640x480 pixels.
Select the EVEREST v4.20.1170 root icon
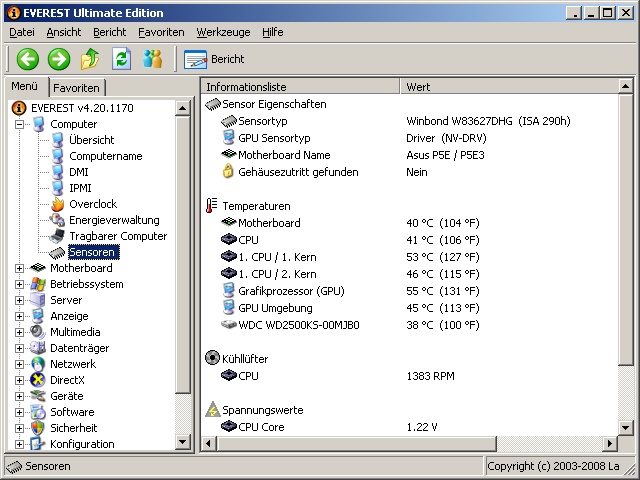point(19,108)
